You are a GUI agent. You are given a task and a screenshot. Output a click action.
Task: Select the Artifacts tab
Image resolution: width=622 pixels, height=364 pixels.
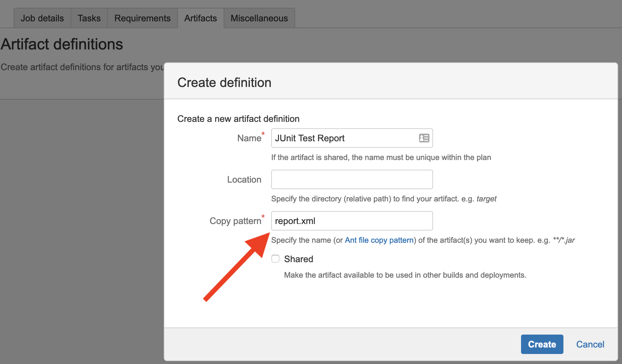coord(201,18)
